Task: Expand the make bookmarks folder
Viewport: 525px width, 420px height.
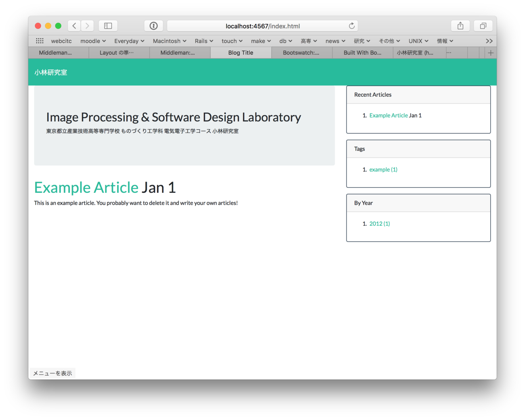Action: (x=261, y=41)
